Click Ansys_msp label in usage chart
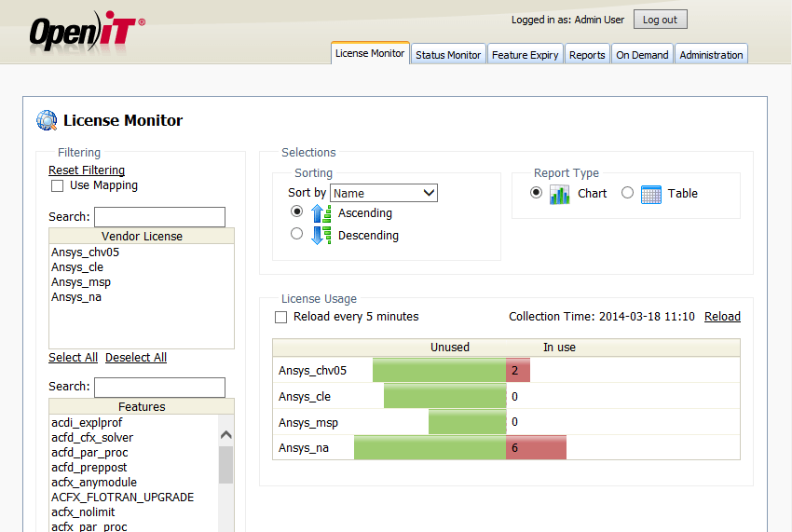792x532 pixels. (x=308, y=422)
